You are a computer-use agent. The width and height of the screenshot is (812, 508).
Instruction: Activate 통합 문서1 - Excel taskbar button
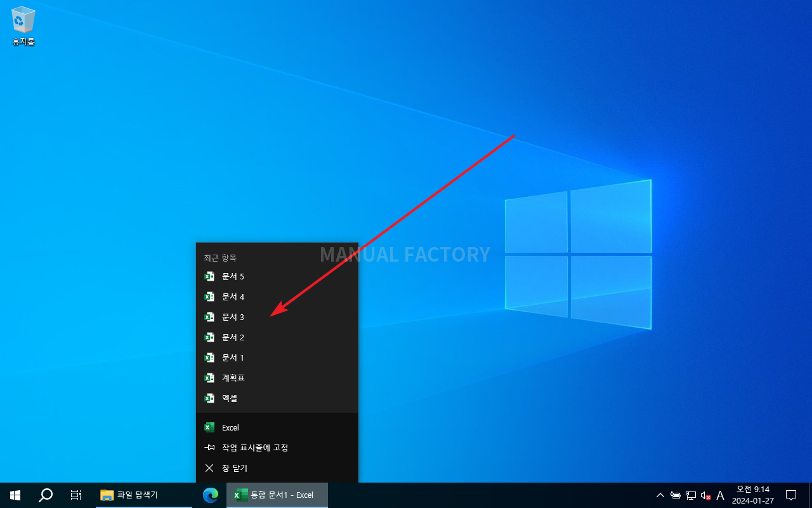tap(277, 495)
